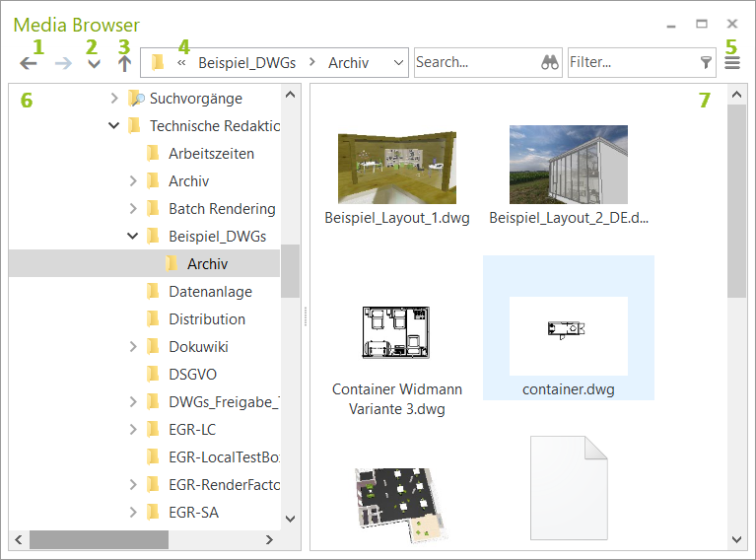Select the office floor plan 3D thumbnail
The width and height of the screenshot is (756, 560).
[x=401, y=505]
